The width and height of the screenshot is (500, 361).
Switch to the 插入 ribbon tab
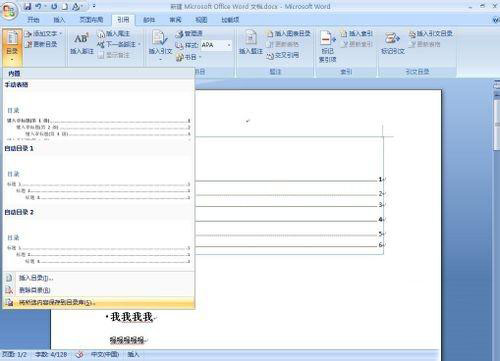coord(59,20)
